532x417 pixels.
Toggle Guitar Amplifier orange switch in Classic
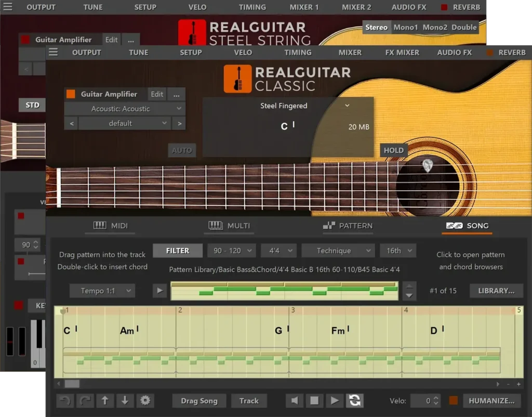tap(71, 94)
